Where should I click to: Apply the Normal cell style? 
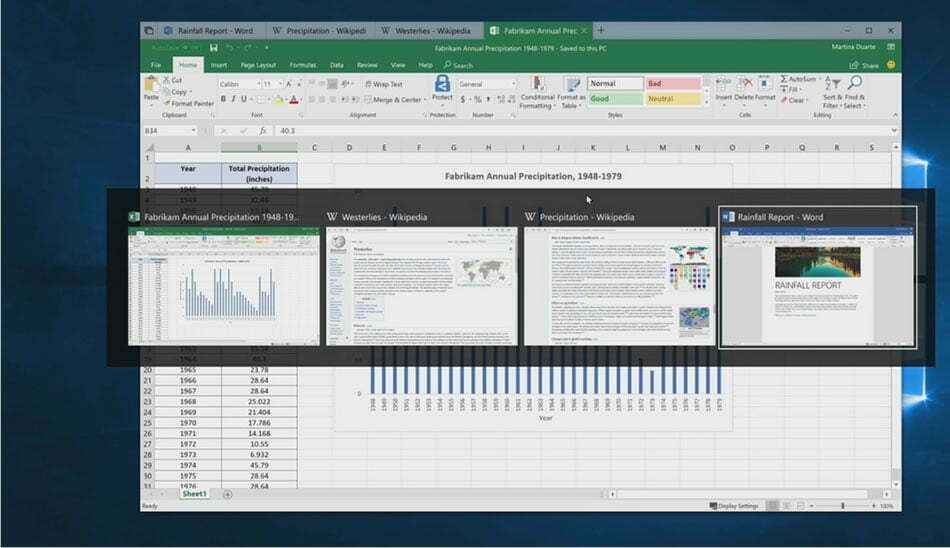pyautogui.click(x=615, y=84)
